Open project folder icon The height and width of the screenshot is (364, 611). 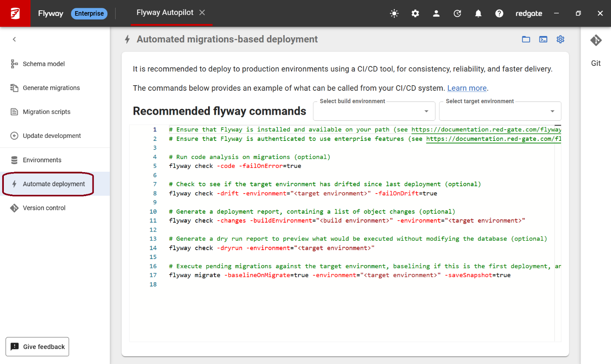coord(526,39)
